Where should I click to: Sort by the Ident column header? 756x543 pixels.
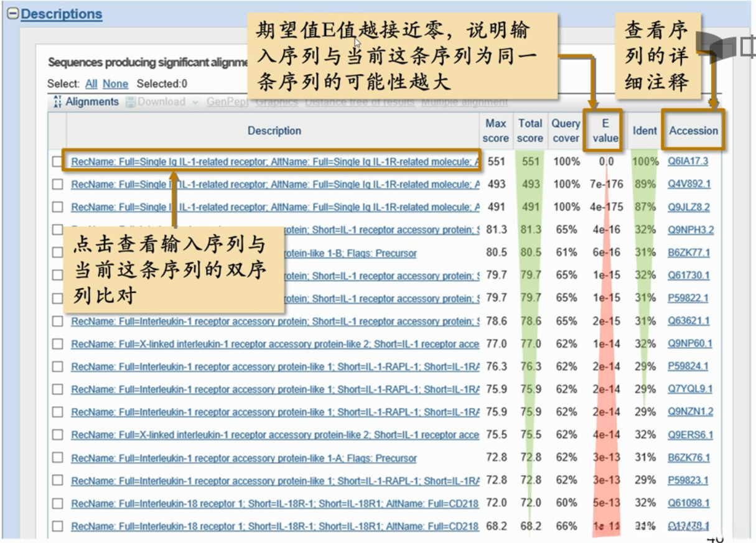click(645, 131)
